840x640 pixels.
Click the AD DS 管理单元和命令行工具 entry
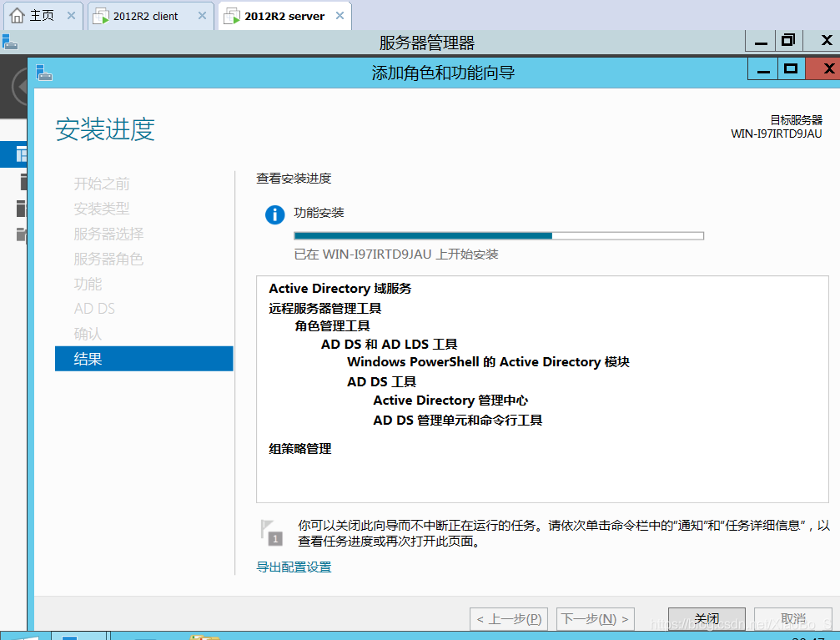pyautogui.click(x=457, y=421)
